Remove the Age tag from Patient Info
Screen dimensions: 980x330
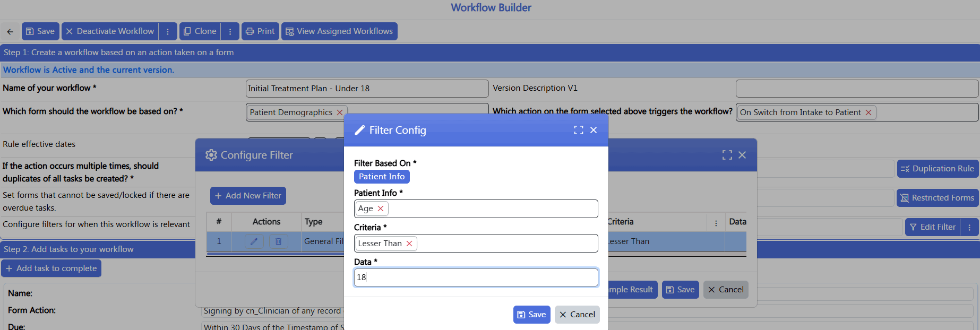381,209
